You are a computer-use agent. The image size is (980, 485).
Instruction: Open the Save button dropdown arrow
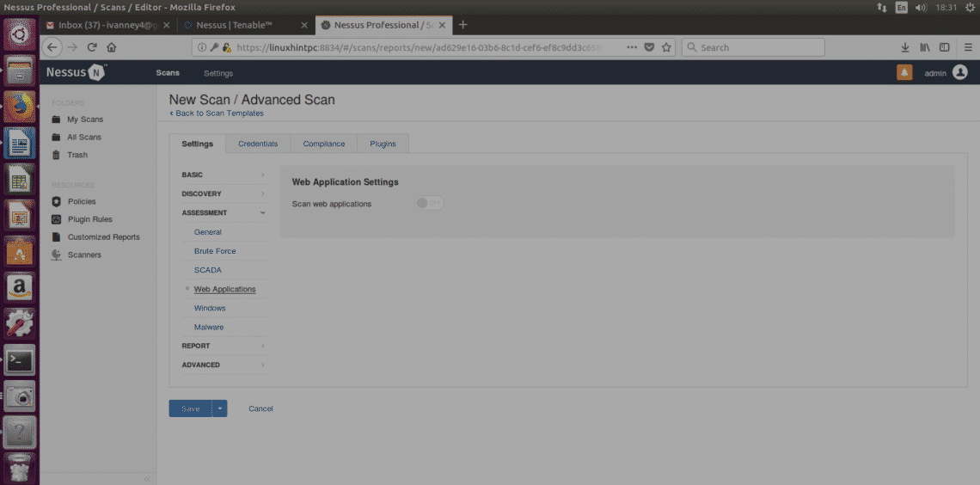(220, 408)
